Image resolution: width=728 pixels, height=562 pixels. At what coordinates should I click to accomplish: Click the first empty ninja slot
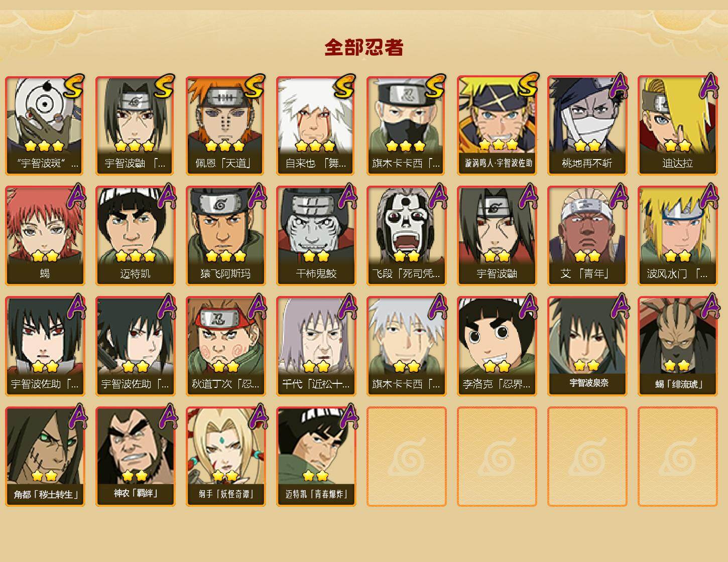pyautogui.click(x=407, y=457)
